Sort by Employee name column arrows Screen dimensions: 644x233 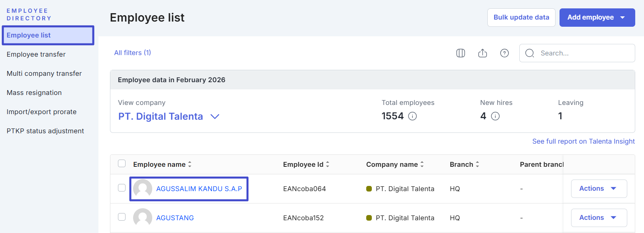click(x=190, y=164)
